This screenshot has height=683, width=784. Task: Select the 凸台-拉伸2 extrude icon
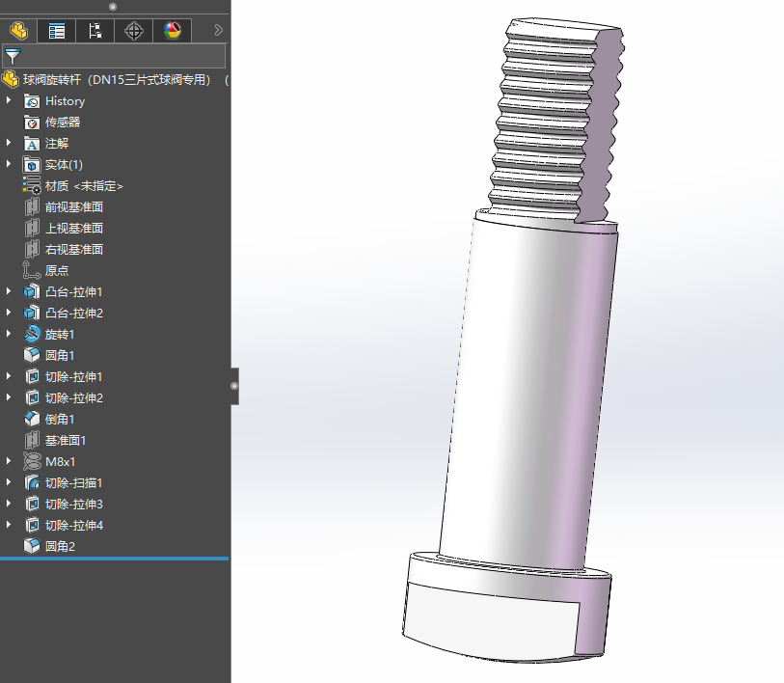tap(32, 313)
